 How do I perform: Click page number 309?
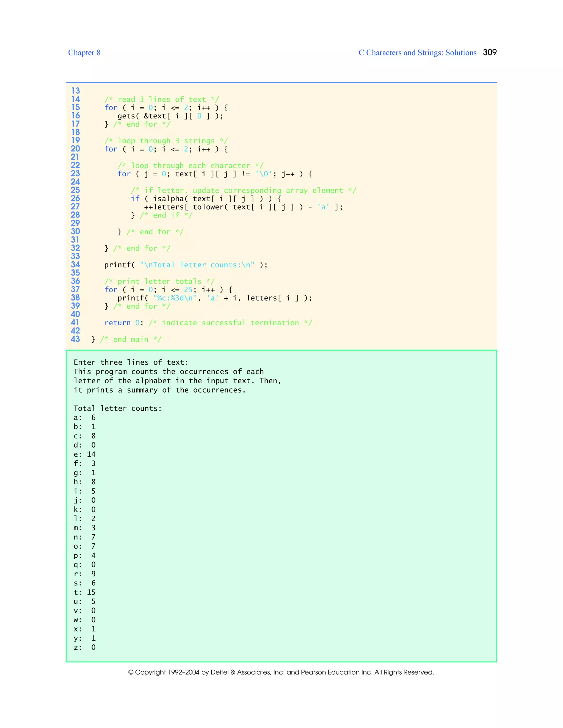tap(490, 52)
